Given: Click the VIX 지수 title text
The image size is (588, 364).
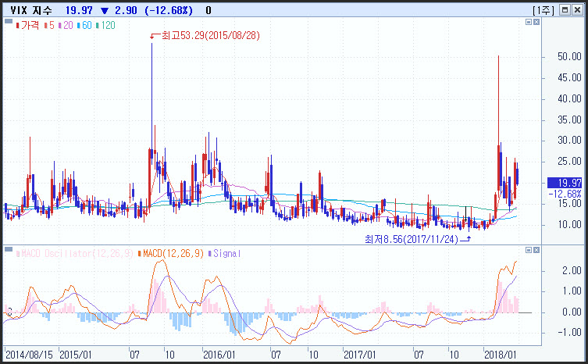Looking at the screenshot, I should click(31, 10).
